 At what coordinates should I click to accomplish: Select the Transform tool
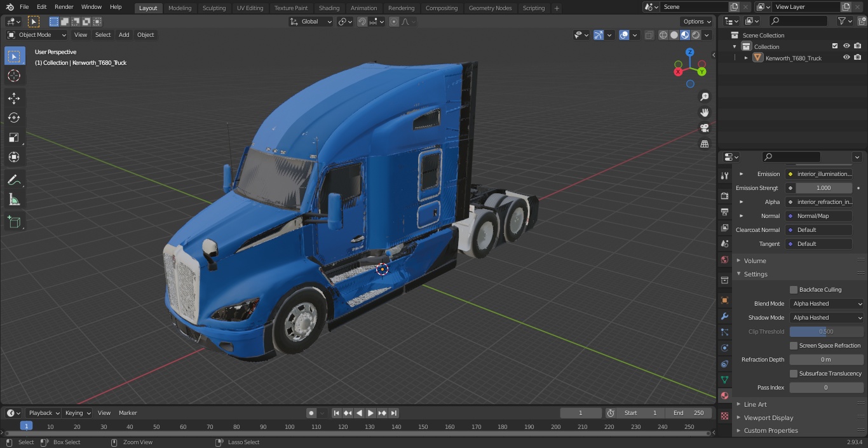[x=14, y=157]
